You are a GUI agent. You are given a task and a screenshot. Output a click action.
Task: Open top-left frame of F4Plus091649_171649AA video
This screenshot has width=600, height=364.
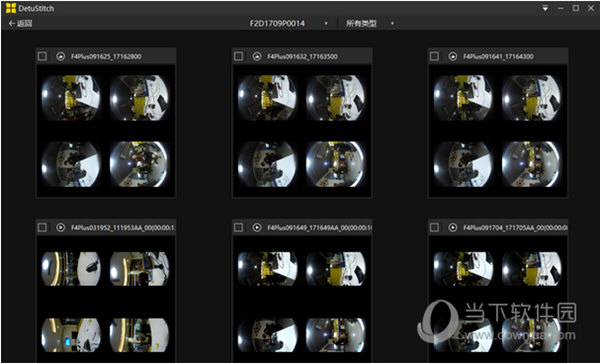[x=267, y=269]
